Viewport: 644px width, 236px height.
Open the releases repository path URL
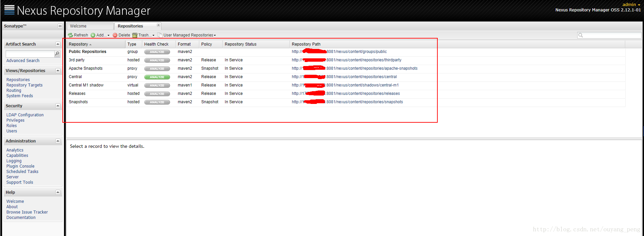pyautogui.click(x=346, y=94)
